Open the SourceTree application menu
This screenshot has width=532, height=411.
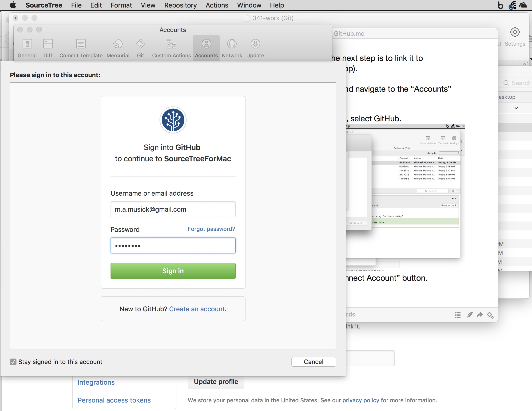(x=44, y=5)
